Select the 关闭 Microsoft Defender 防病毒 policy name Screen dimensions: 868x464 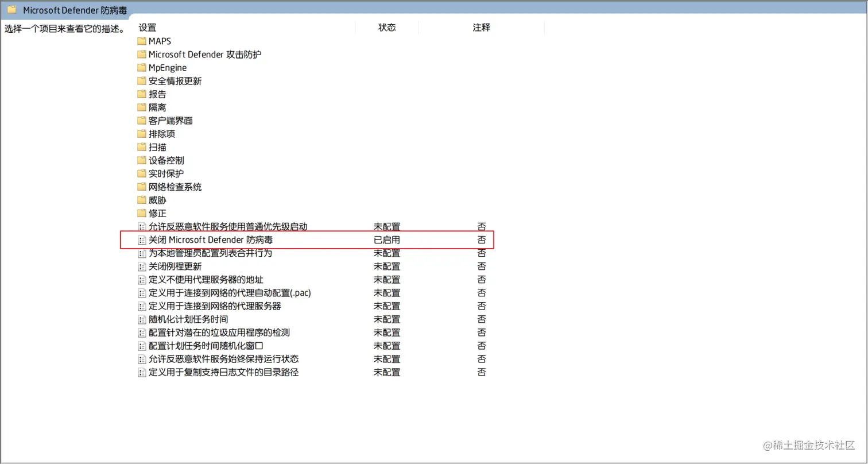click(210, 240)
